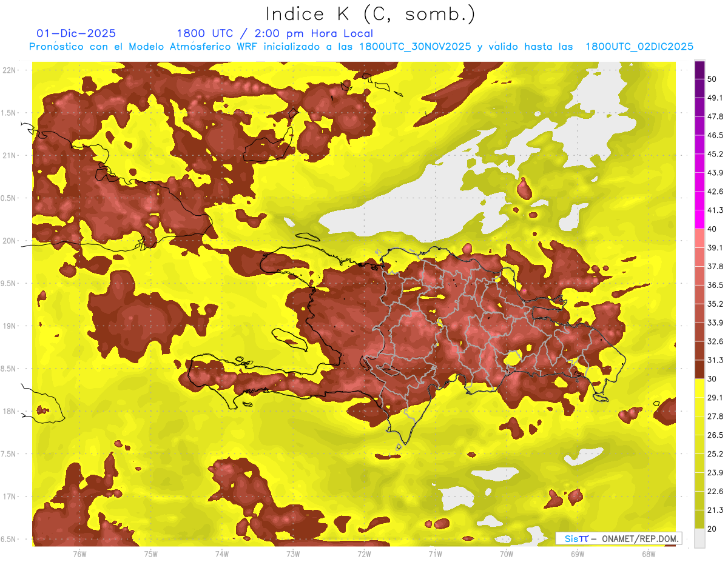This screenshot has width=728, height=562.
Task: Click the "47.8" color scale label
Action: (715, 116)
